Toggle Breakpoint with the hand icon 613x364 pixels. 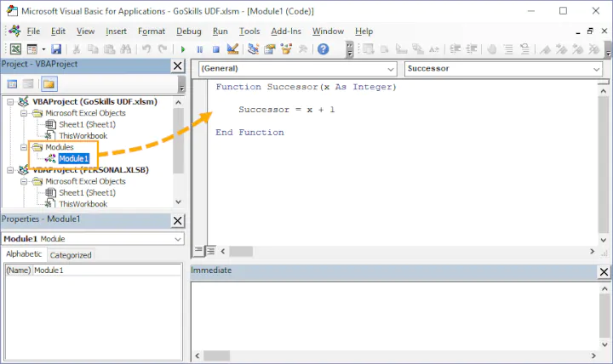(x=492, y=49)
